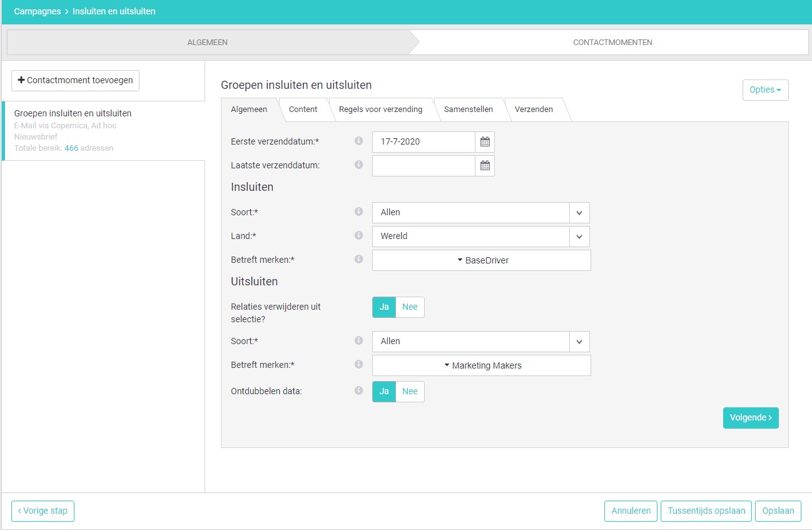Click the Opslaan button

[778, 511]
